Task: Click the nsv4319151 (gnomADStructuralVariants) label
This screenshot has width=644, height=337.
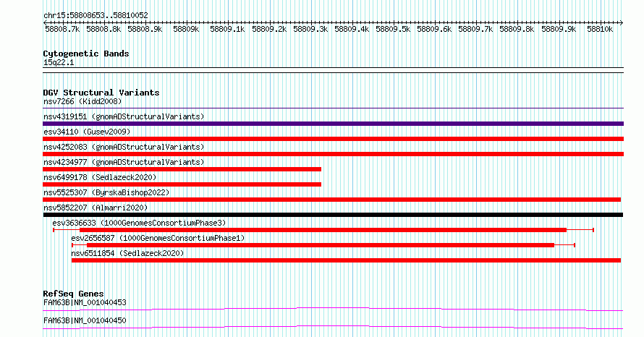Action: tap(124, 116)
